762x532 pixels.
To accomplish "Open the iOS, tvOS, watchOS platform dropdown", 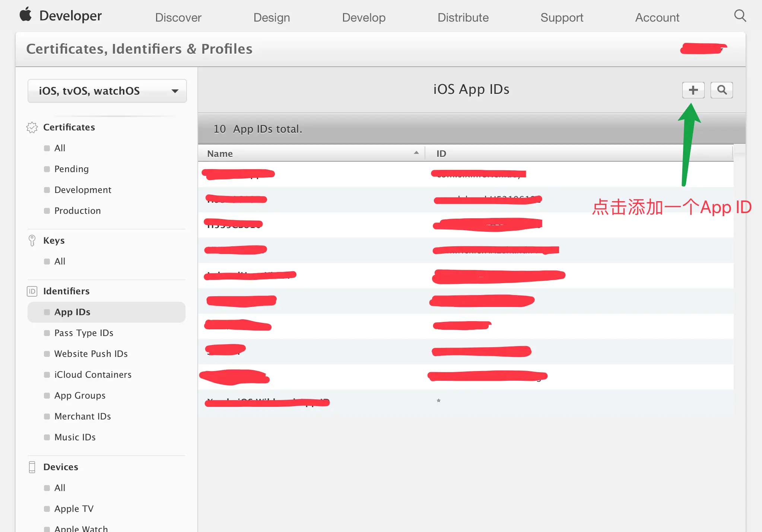I will (x=107, y=91).
